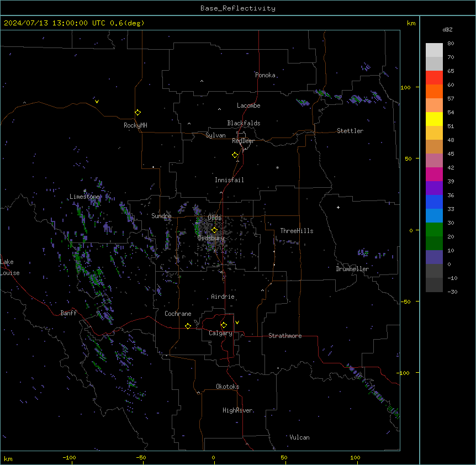Pick the light gray 70-80 dBZ legend swatch

pos(434,50)
